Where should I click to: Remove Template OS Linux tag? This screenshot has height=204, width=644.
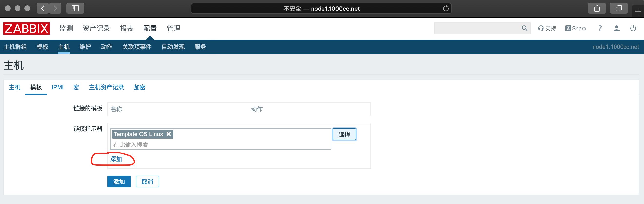tap(169, 134)
